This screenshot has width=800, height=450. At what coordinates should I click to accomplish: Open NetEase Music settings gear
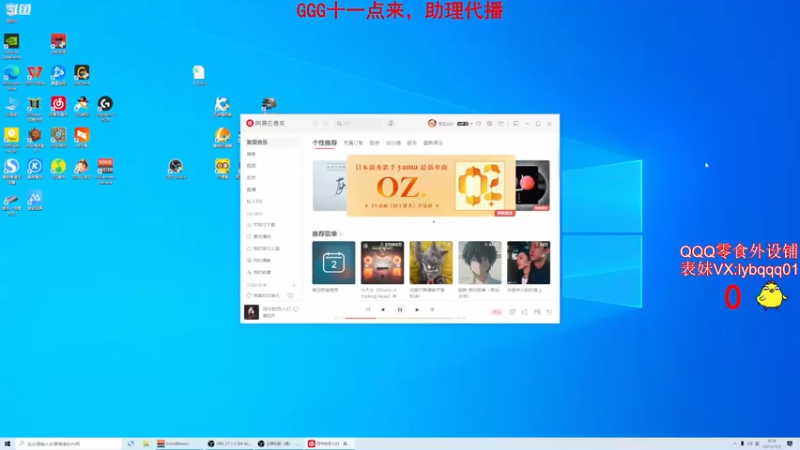pyautogui.click(x=490, y=123)
